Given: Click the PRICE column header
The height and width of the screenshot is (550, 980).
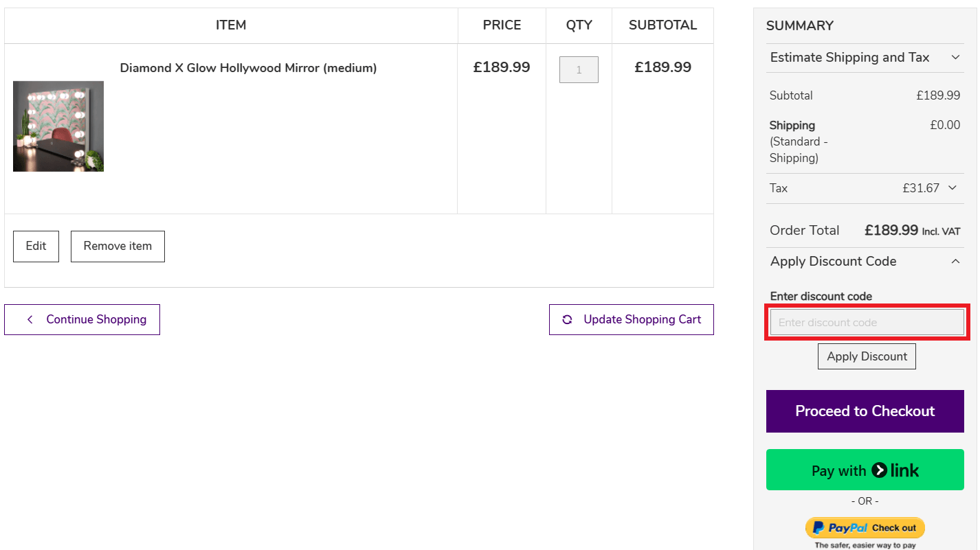Looking at the screenshot, I should 502,25.
